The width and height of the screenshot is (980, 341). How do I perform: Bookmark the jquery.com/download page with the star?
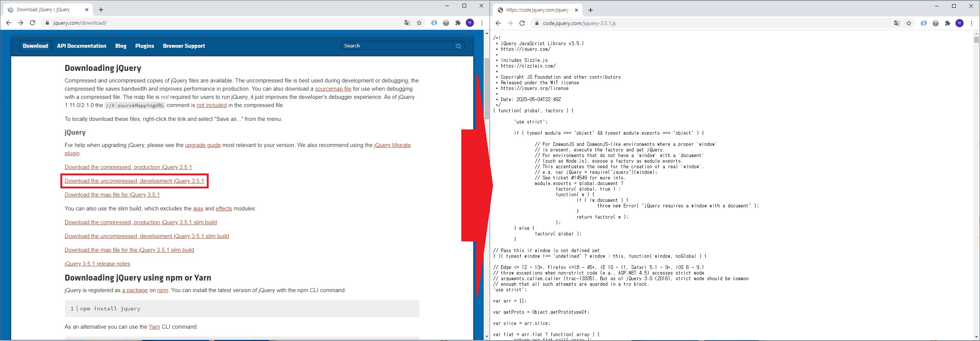coord(419,23)
